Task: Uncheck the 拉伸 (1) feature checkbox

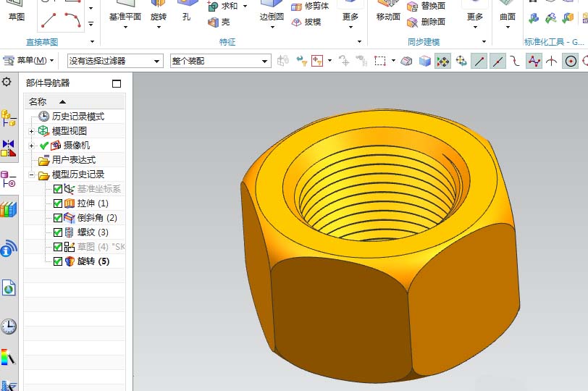Action: coord(58,203)
